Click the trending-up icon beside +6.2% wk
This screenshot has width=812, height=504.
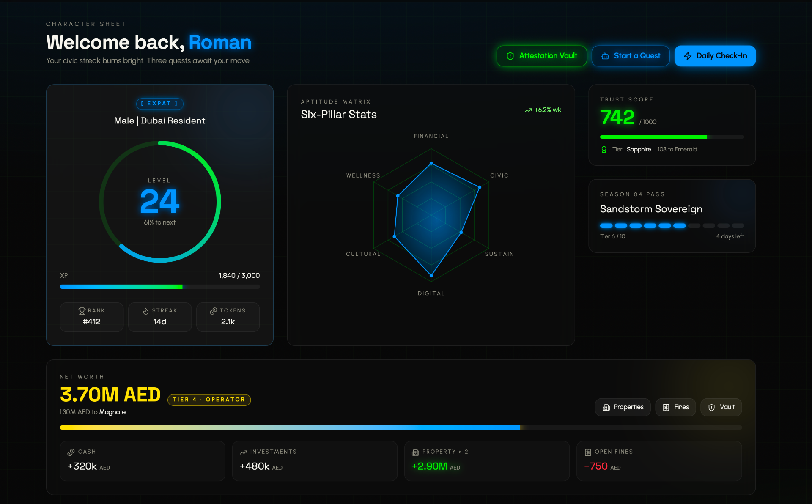528,110
